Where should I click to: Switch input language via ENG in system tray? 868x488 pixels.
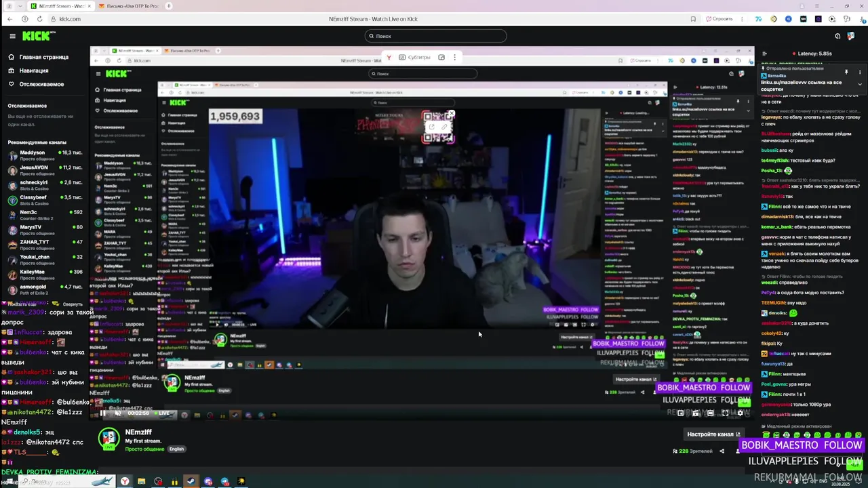click(x=823, y=481)
